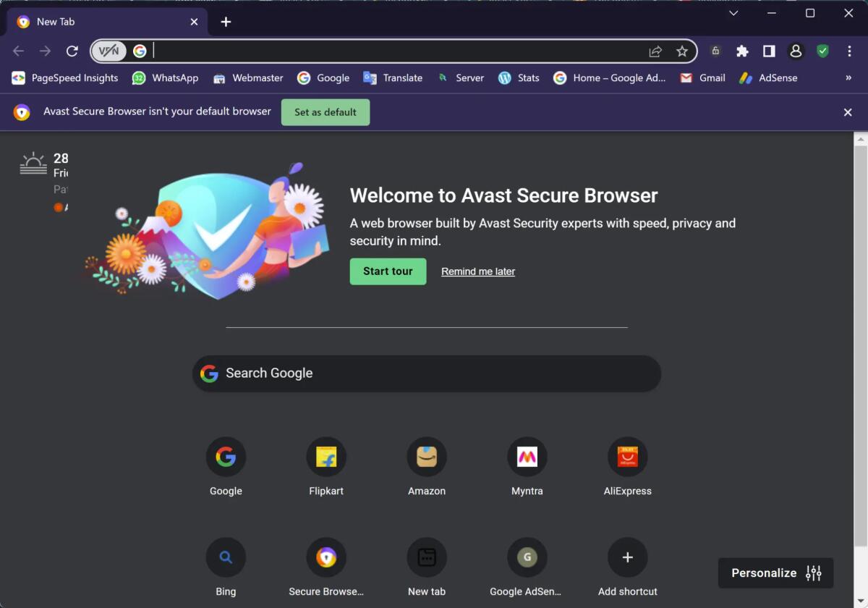The image size is (868, 608).
Task: Click the Remind me later link
Action: click(x=477, y=271)
